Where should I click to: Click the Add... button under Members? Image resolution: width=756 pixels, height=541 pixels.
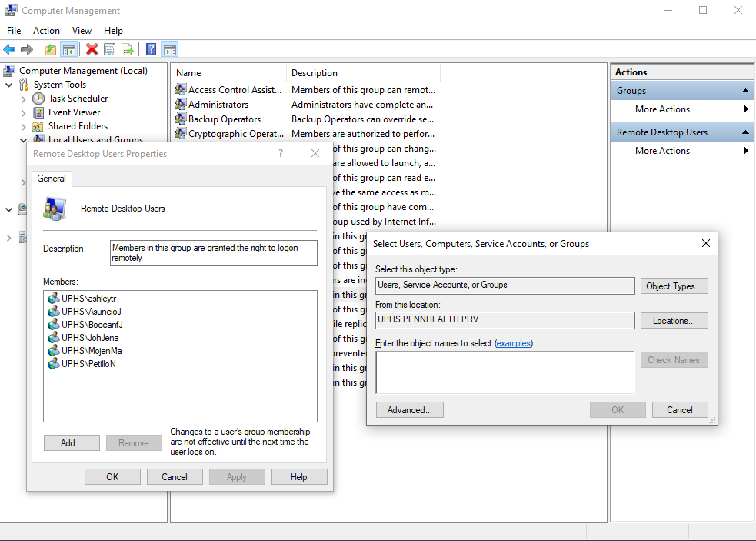(72, 443)
